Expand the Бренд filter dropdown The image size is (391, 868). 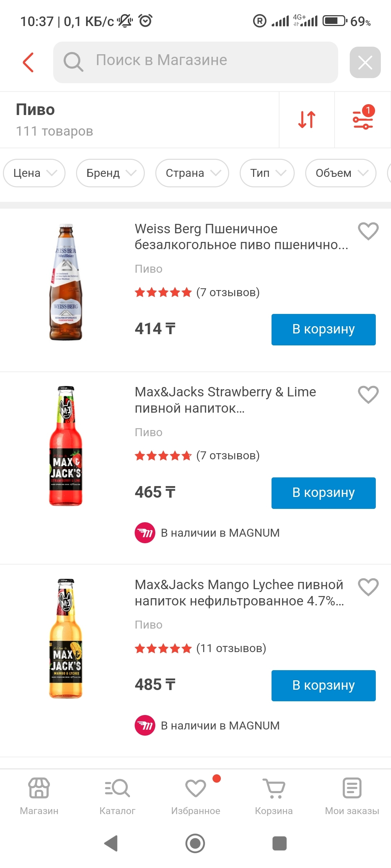(x=110, y=173)
